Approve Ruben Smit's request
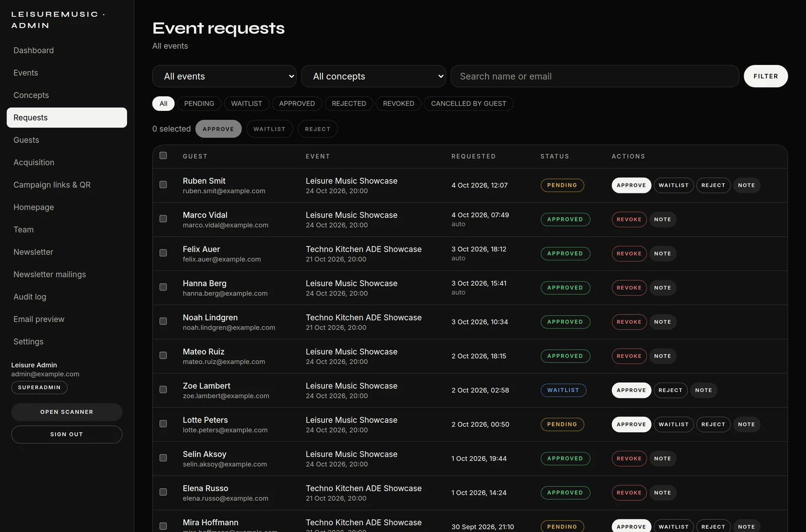806x532 pixels. (631, 185)
